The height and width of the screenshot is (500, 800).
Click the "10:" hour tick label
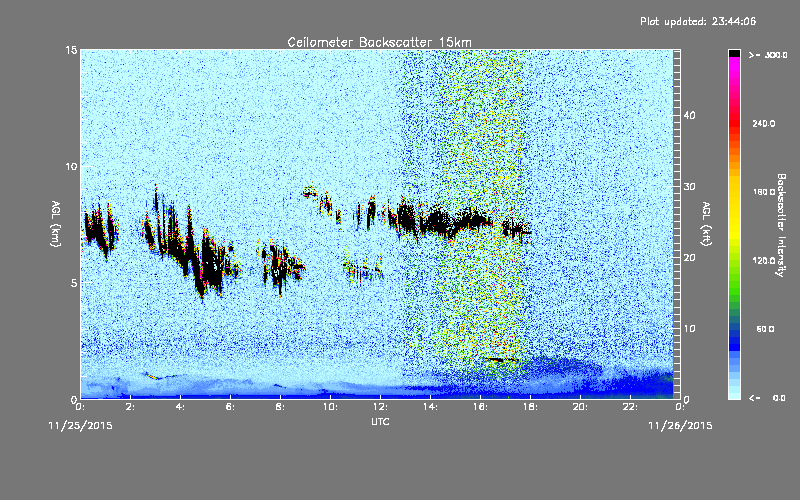tap(330, 407)
